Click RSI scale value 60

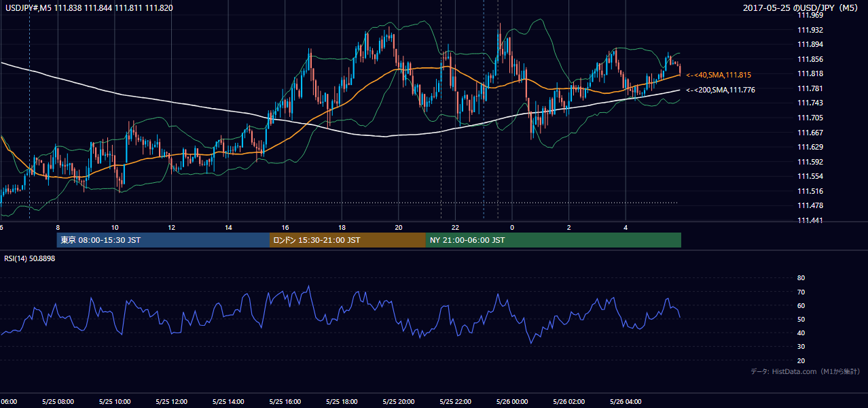801,305
